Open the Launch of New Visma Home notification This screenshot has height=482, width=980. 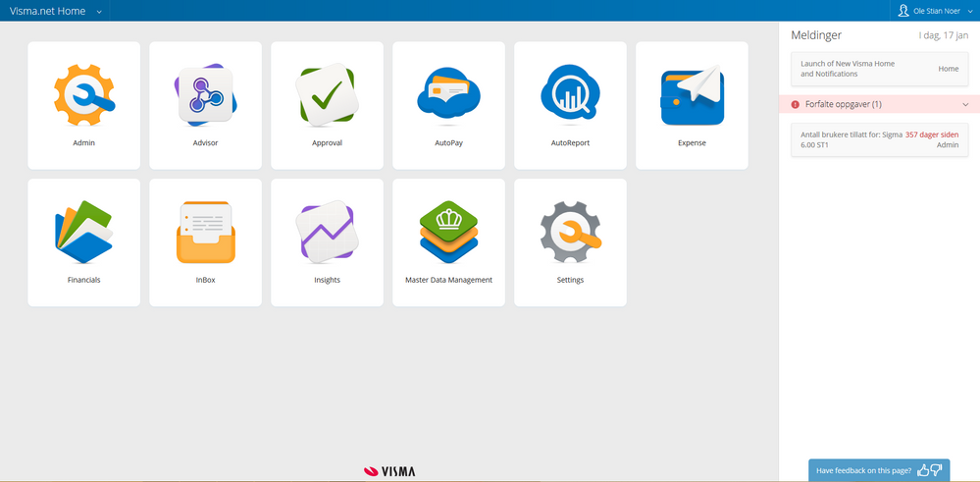879,69
